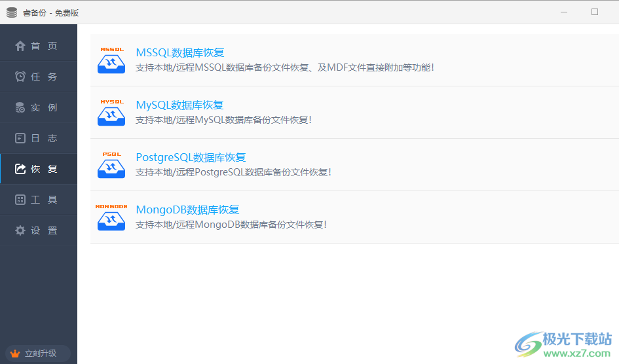Click the orange crown upgrade icon
619x364 pixels.
tap(16, 354)
